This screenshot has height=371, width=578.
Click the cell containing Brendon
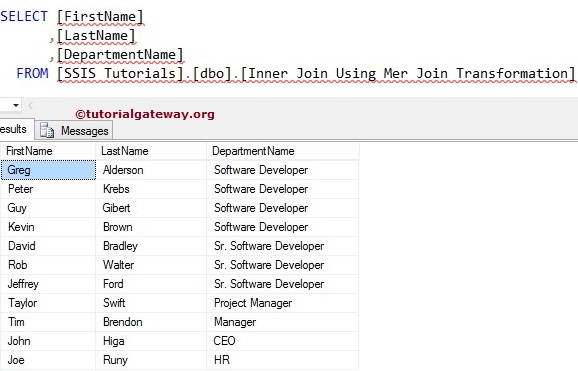coord(151,322)
